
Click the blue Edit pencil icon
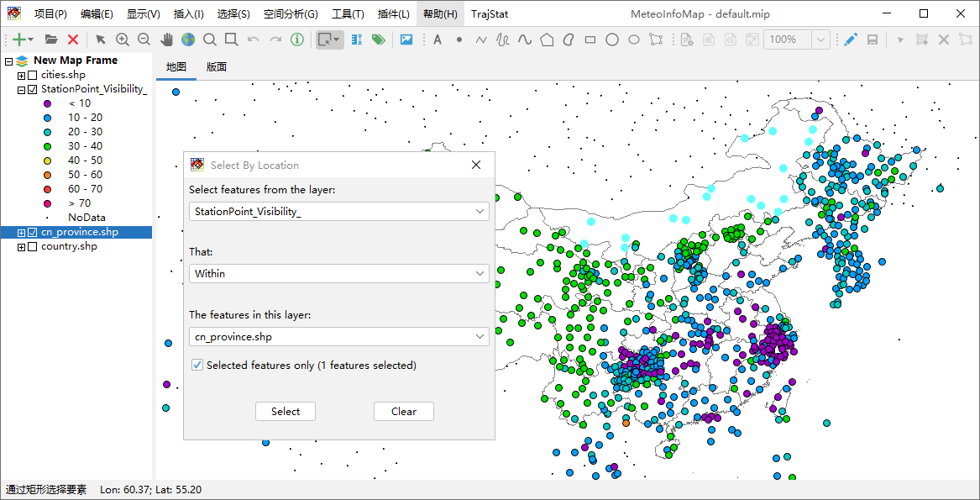point(851,39)
